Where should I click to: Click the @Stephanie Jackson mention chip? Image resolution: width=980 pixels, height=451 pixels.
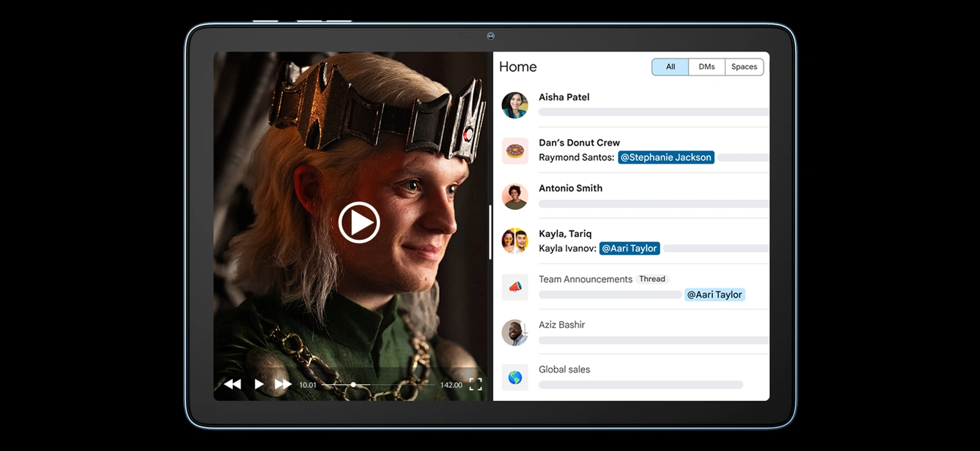pyautogui.click(x=666, y=157)
